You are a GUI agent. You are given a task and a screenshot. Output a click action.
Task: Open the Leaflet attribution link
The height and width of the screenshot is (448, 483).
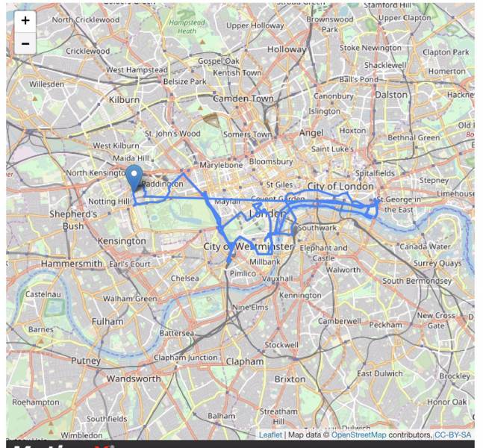[x=270, y=435]
